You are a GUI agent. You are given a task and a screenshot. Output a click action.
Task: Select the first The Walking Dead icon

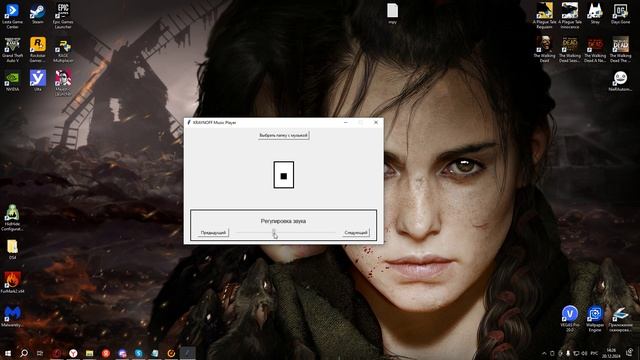(x=544, y=50)
